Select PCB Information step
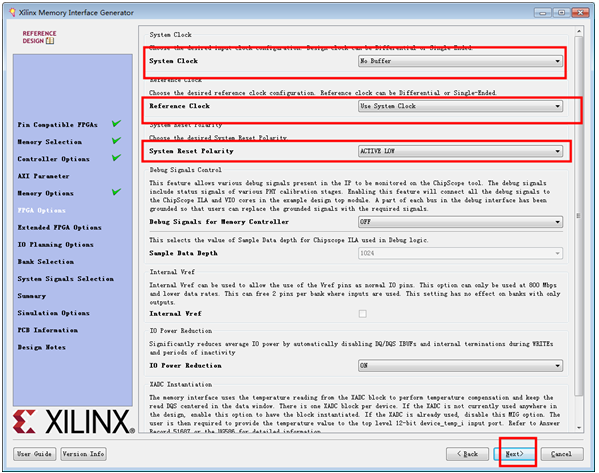The image size is (599, 473). 47,330
